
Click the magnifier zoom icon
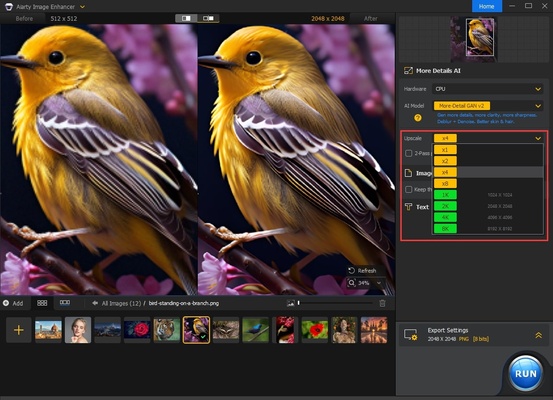(x=352, y=283)
